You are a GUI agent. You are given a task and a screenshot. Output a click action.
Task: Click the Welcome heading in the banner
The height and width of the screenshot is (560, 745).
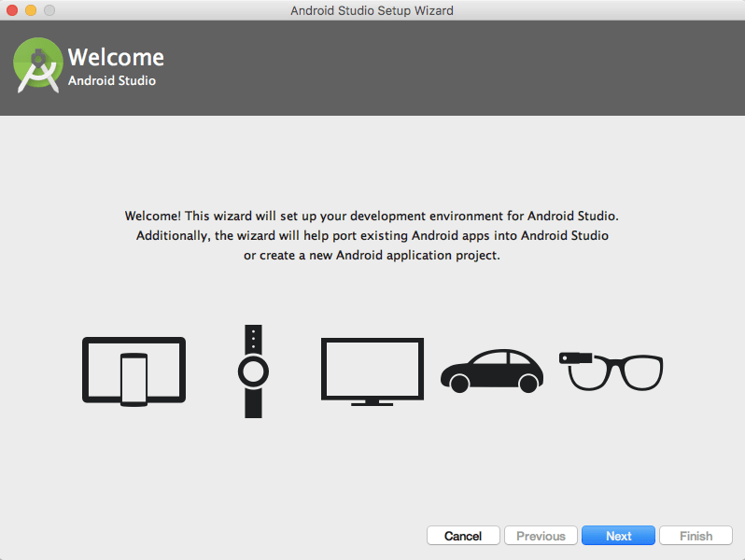point(116,57)
